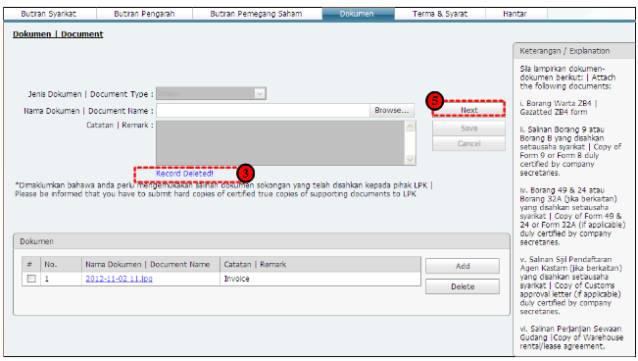This screenshot has height=361, width=638.
Task: Click the Remark scrollbar up arrow
Action: 410,126
